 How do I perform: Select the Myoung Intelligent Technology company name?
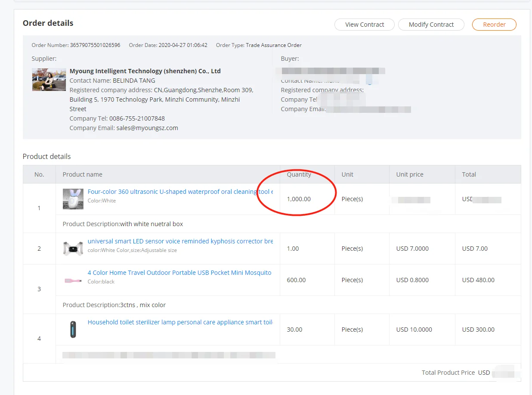coord(145,71)
